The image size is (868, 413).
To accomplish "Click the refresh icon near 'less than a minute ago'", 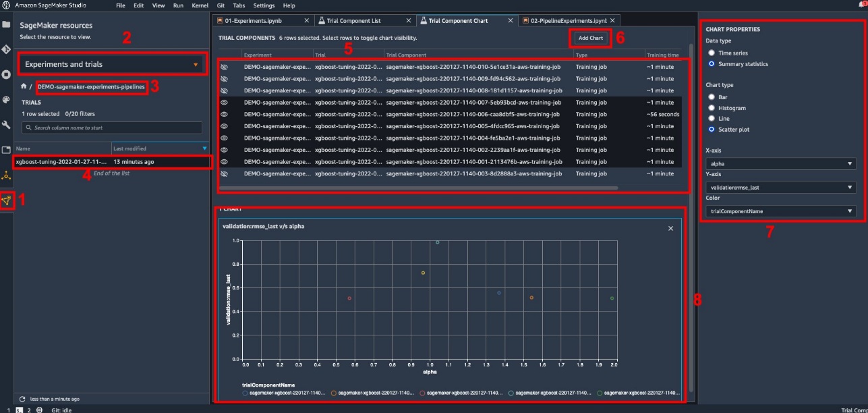I will 22,399.
